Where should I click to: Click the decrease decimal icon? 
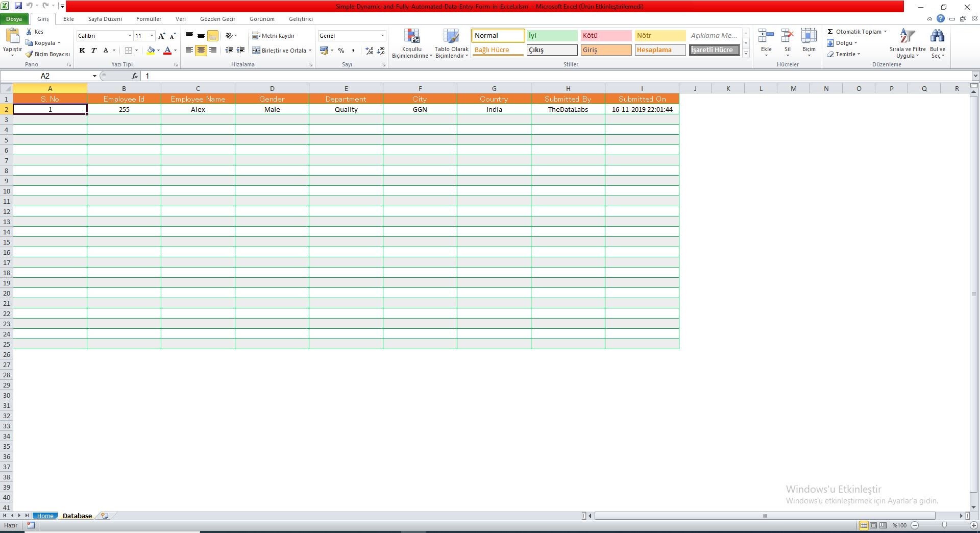[381, 51]
